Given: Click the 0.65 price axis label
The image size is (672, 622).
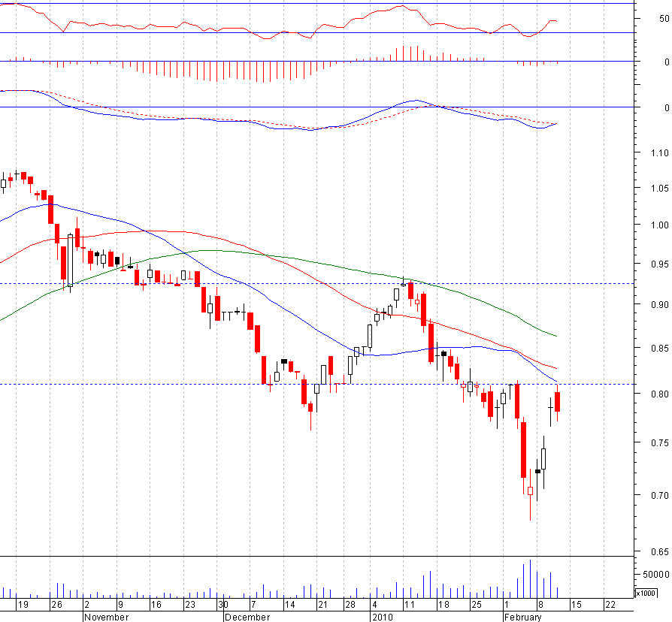Looking at the screenshot, I should 659,551.
